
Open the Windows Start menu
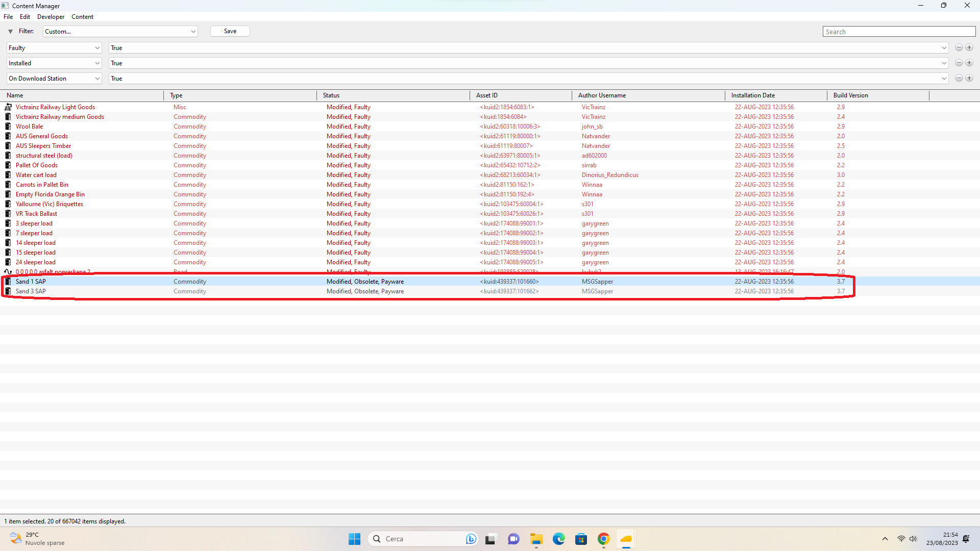(x=354, y=539)
